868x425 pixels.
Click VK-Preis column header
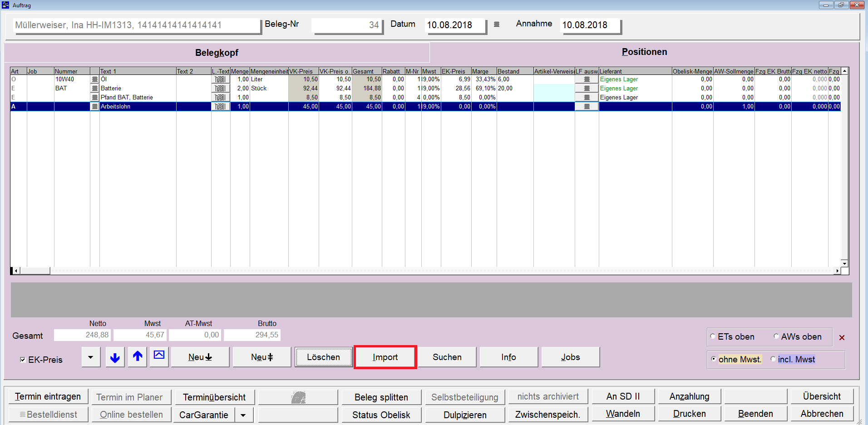point(303,71)
